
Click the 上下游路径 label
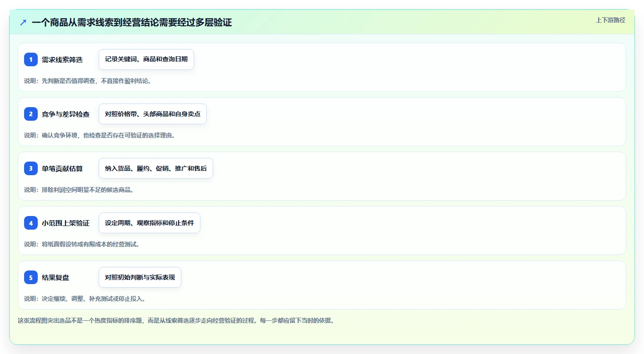pyautogui.click(x=610, y=20)
